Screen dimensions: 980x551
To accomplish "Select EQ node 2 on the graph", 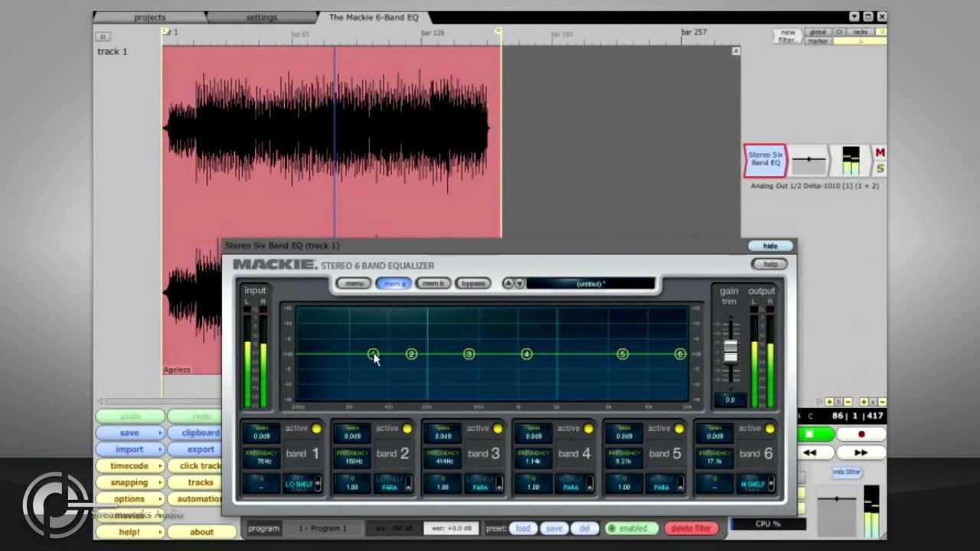I will coord(411,354).
